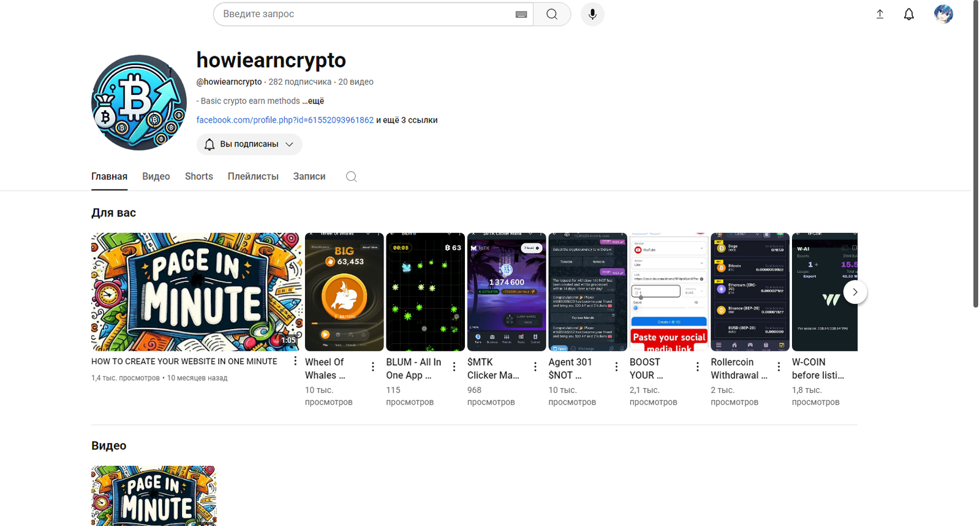The image size is (980, 526).
Task: Open the Rollercoin Withdrawal thumbnail
Action: (x=750, y=292)
